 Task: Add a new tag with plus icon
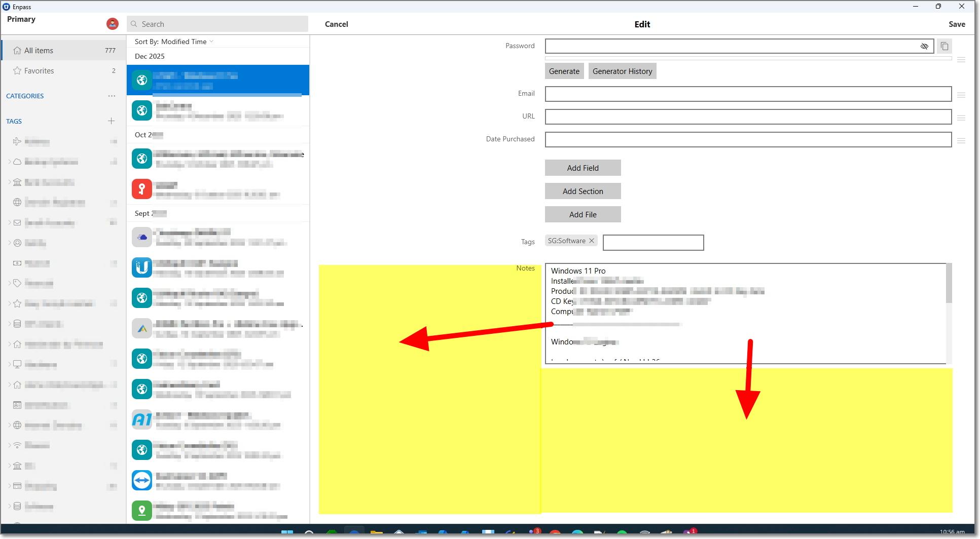click(112, 121)
